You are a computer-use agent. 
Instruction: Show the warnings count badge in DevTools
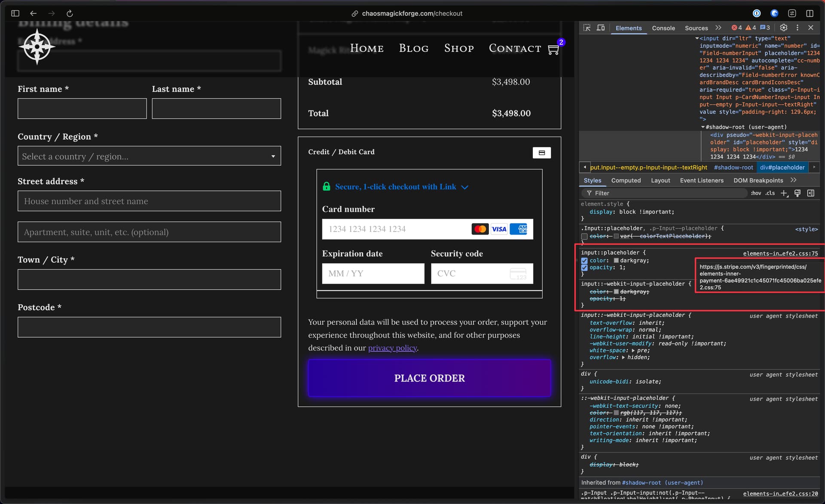click(751, 27)
